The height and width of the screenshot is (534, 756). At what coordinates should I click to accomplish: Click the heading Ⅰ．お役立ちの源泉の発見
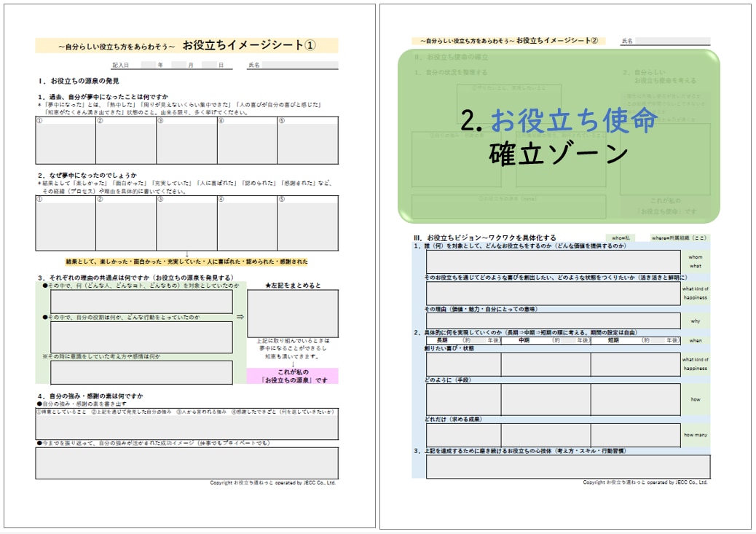(x=79, y=81)
